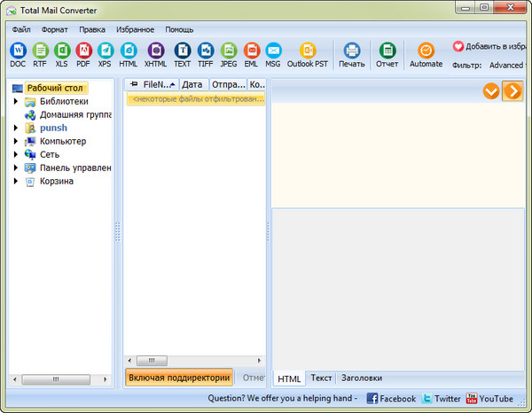Open the Automate tool
This screenshot has height=413, width=532.
pos(426,51)
